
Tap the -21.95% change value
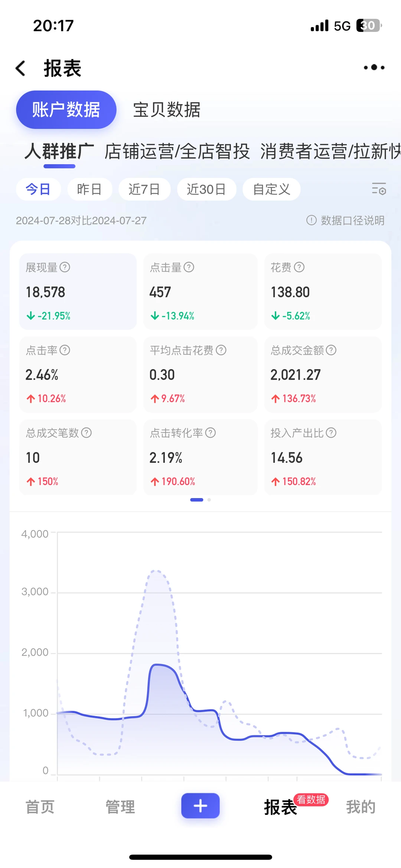[x=49, y=316]
